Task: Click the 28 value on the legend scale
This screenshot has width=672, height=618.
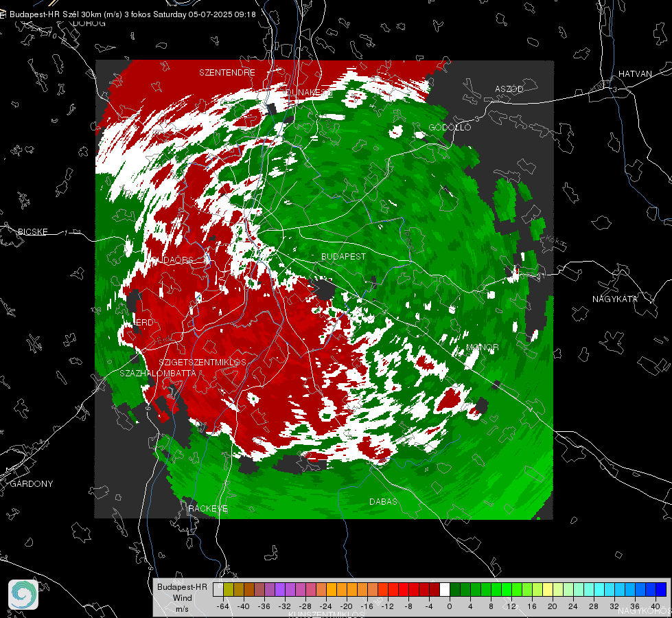Action: pos(594,606)
